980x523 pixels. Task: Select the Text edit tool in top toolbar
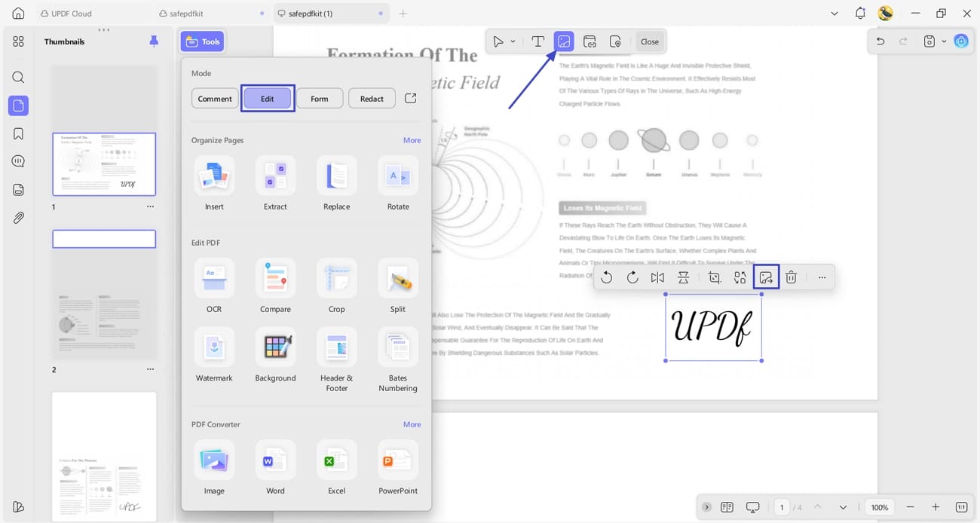(537, 41)
